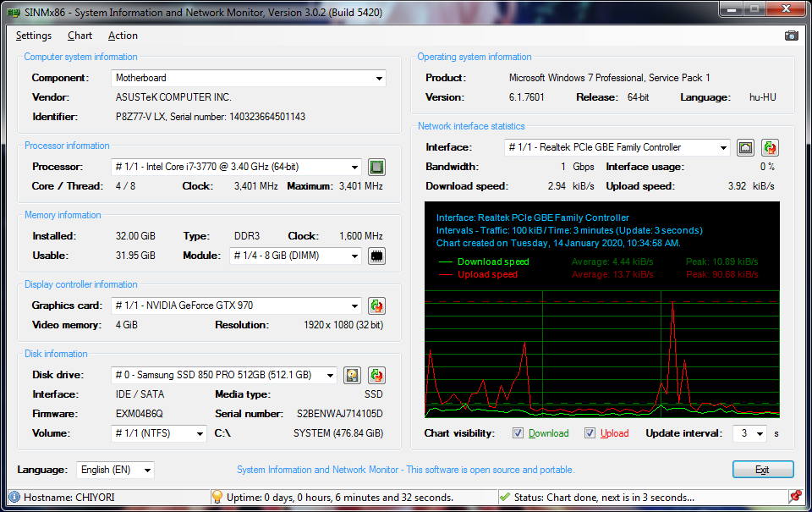Click the Uptime status bar text

(x=340, y=498)
